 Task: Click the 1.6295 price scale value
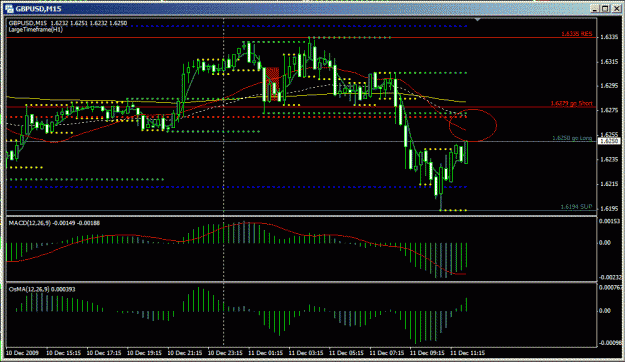point(609,86)
